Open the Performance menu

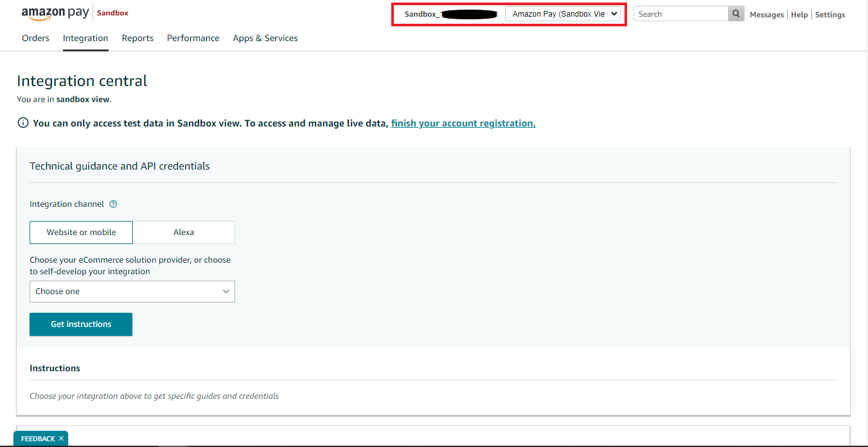[193, 38]
